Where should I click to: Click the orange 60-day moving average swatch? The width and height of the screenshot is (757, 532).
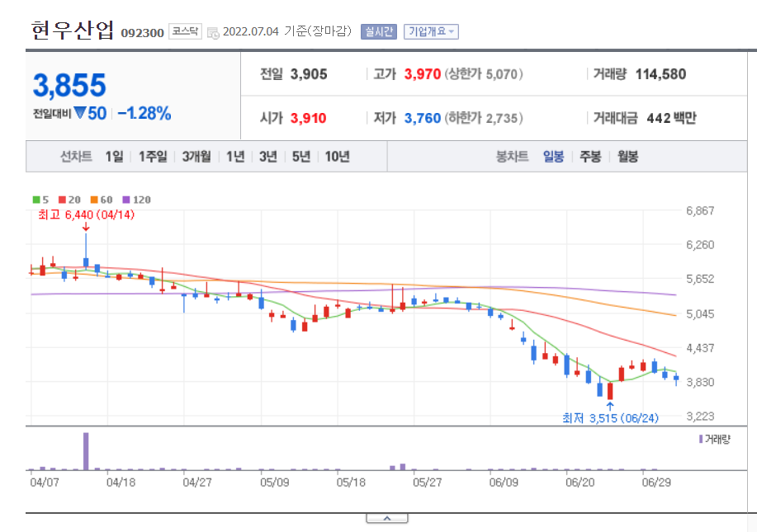tap(93, 200)
